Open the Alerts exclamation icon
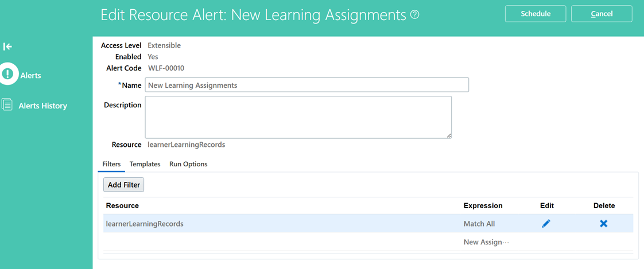Image resolution: width=644 pixels, height=269 pixels. click(8, 75)
